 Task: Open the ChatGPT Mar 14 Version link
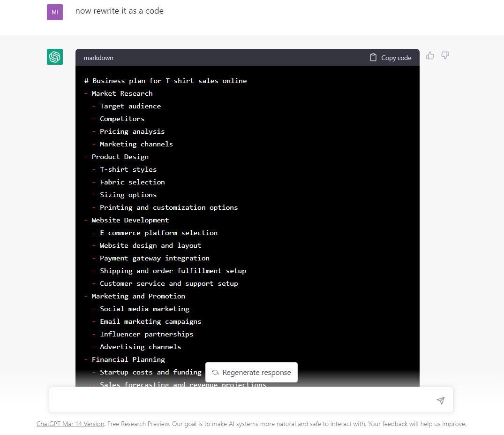[70, 424]
